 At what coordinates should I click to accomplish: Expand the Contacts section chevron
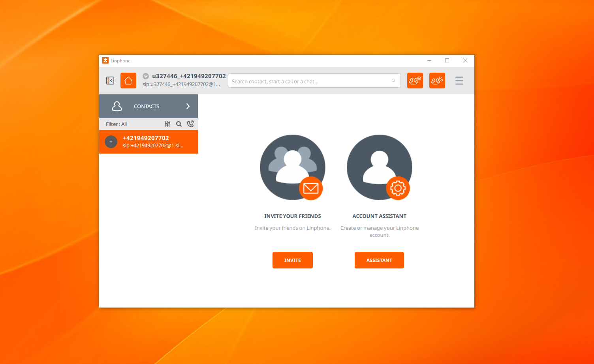pyautogui.click(x=188, y=106)
